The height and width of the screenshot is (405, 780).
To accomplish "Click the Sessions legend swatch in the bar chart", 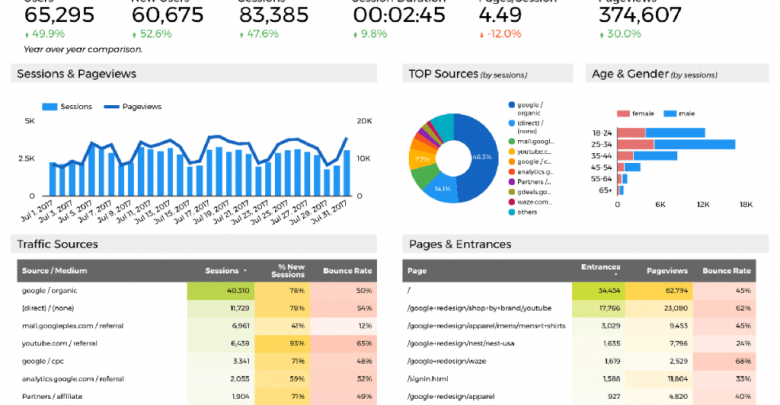I will (50, 106).
